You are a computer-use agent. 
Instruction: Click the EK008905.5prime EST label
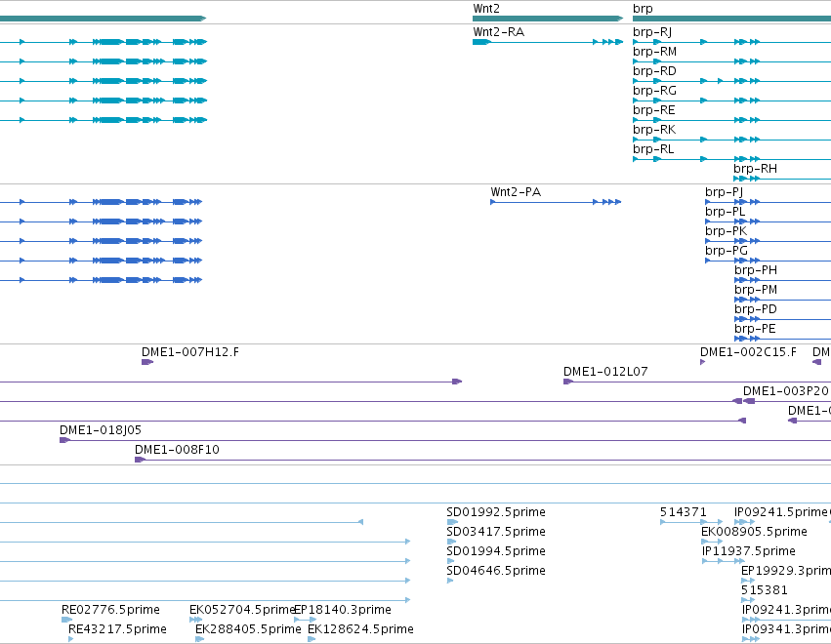pos(754,532)
